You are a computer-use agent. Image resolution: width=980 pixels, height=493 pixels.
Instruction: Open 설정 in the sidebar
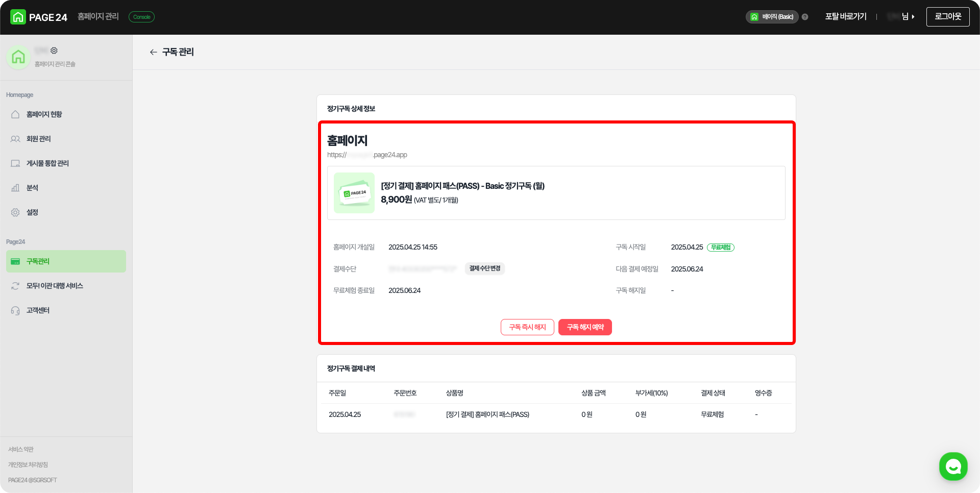[66, 212]
